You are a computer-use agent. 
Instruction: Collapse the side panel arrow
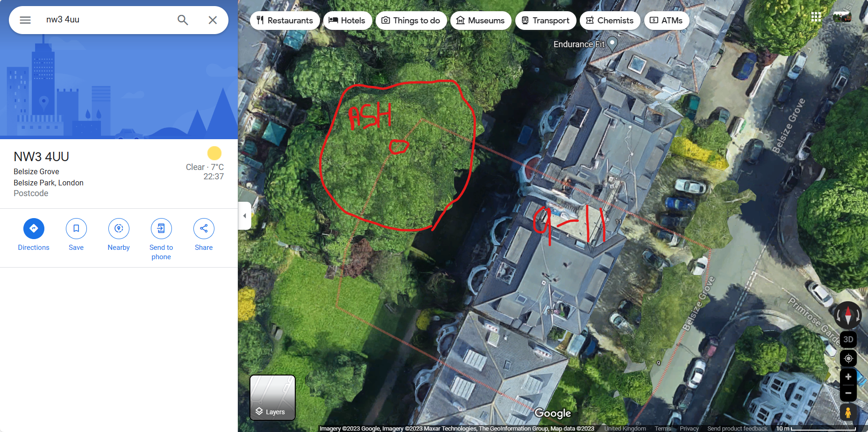click(x=244, y=216)
